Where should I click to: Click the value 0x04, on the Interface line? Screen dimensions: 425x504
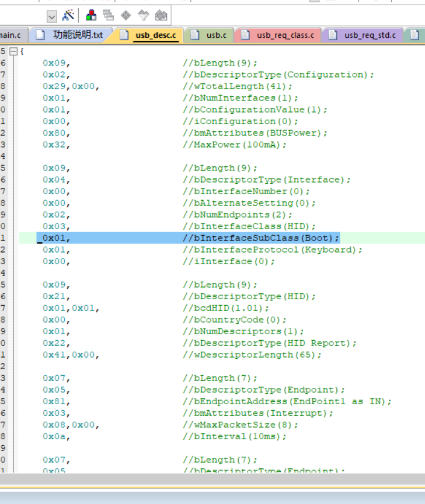56,180
